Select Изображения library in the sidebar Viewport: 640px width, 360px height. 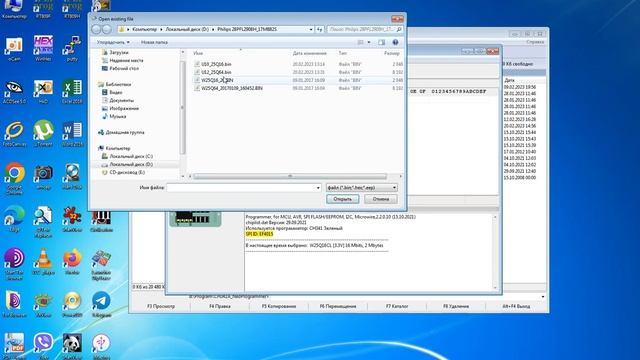point(124,109)
